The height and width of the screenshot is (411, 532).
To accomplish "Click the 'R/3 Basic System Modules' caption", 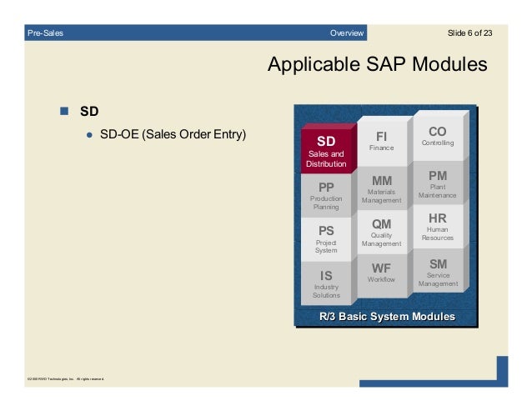I will point(387,317).
